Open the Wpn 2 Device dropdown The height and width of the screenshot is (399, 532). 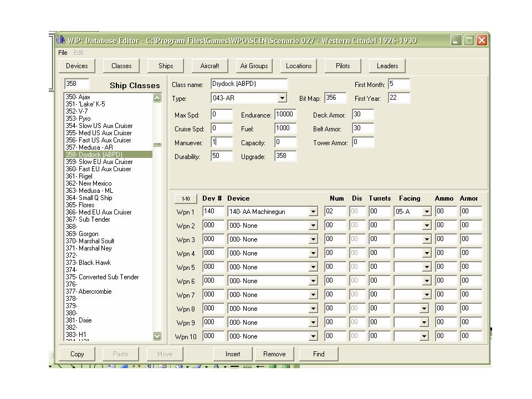(x=313, y=226)
